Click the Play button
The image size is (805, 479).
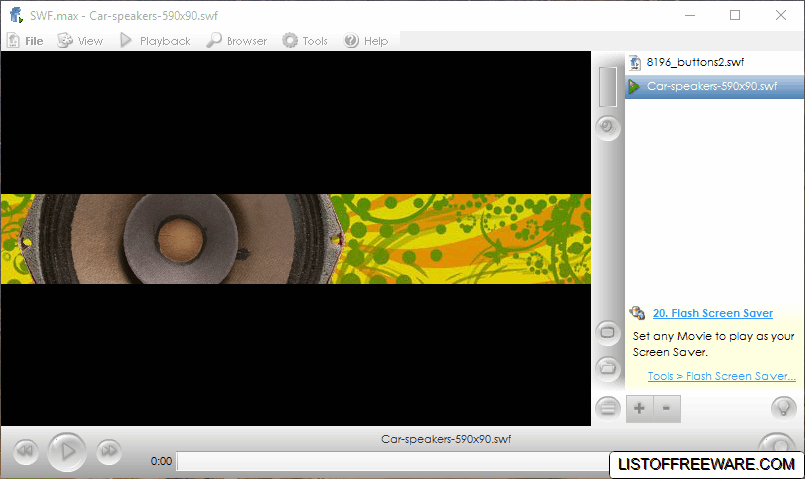click(x=67, y=452)
